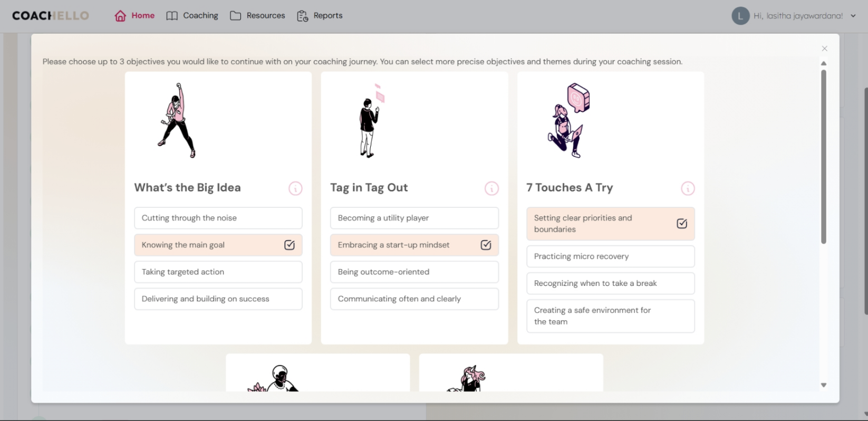
Task: Choose Practicing micro recovery objective
Action: pyautogui.click(x=610, y=256)
